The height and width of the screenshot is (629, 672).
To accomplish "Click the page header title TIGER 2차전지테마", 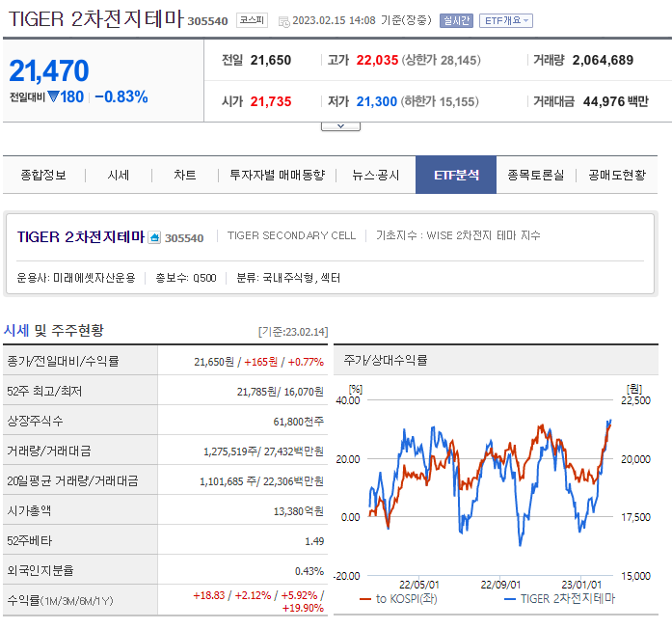I will 96,19.
